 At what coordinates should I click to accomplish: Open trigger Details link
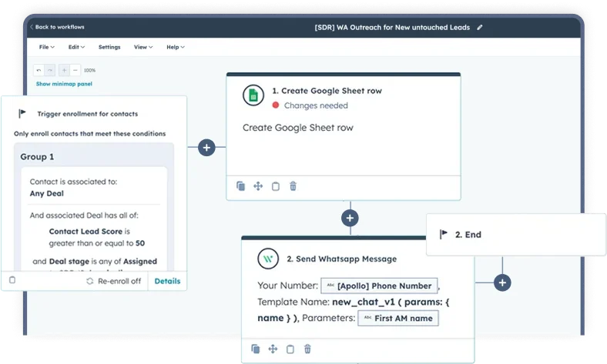(167, 281)
